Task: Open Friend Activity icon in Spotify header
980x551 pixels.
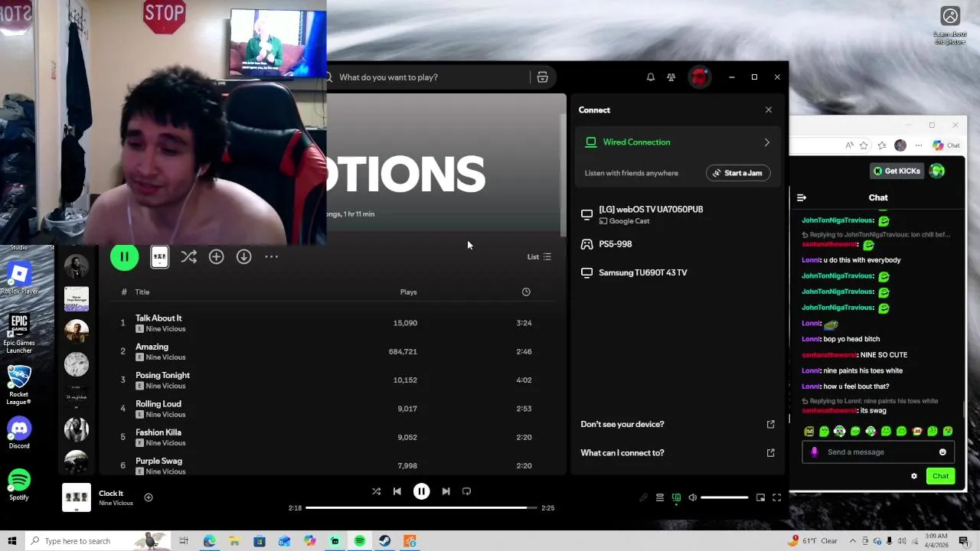Action: [671, 77]
